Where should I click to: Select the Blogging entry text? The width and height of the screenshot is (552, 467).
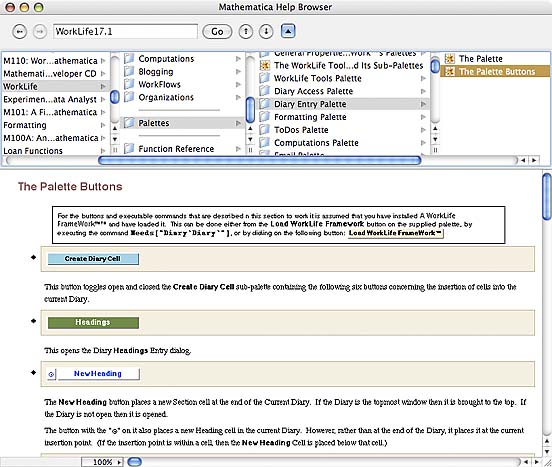click(x=156, y=71)
